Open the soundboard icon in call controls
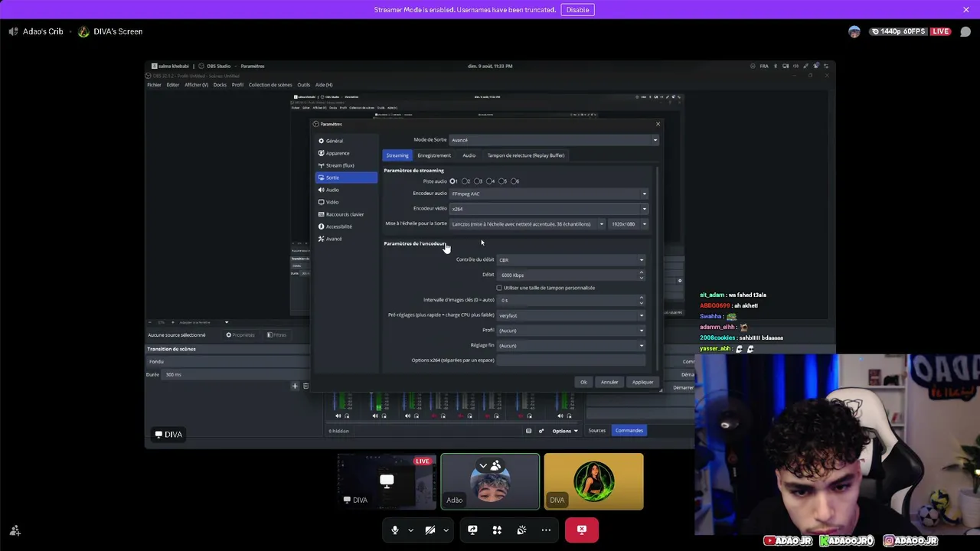The height and width of the screenshot is (551, 980). 521,530
